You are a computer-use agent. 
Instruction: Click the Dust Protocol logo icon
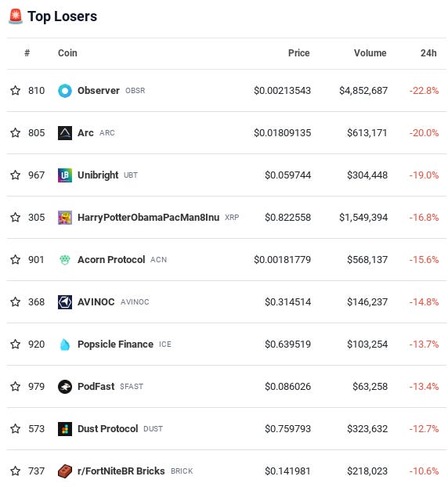tap(65, 428)
